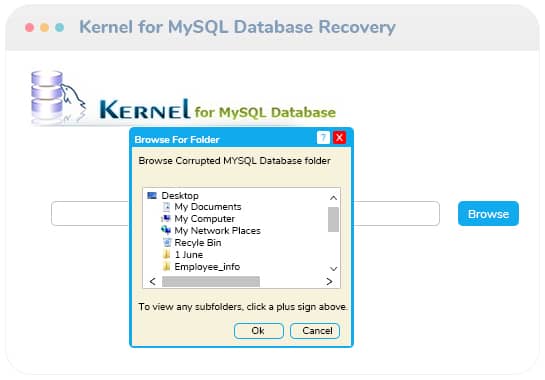
Task: Select My Computer in the tree
Action: pyautogui.click(x=205, y=219)
